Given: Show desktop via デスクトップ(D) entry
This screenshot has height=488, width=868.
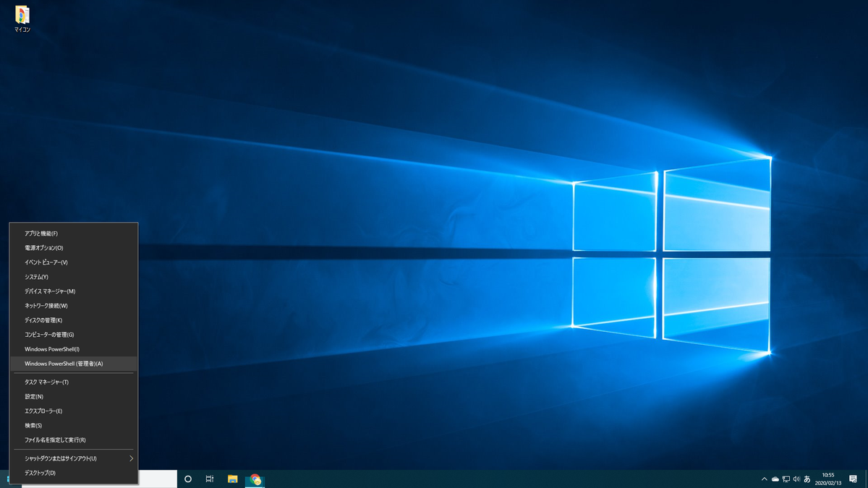Looking at the screenshot, I should tap(73, 473).
